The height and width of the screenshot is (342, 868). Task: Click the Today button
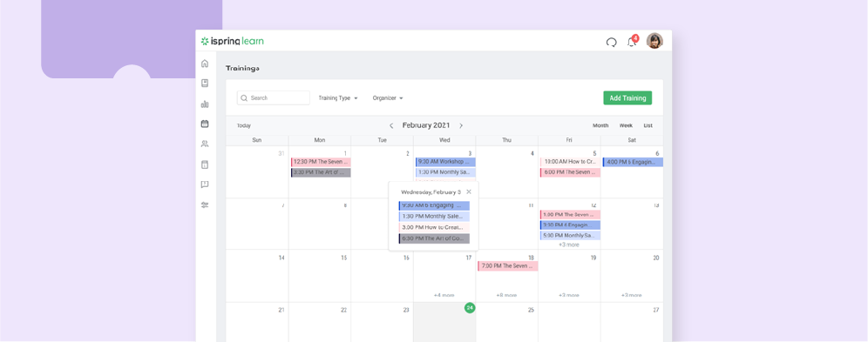[243, 125]
